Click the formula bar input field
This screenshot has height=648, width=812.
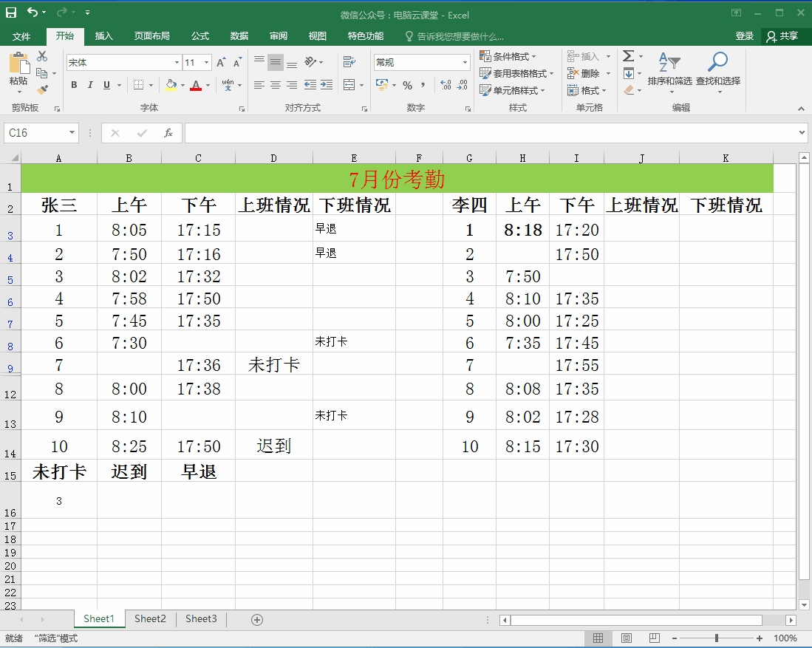(491, 133)
